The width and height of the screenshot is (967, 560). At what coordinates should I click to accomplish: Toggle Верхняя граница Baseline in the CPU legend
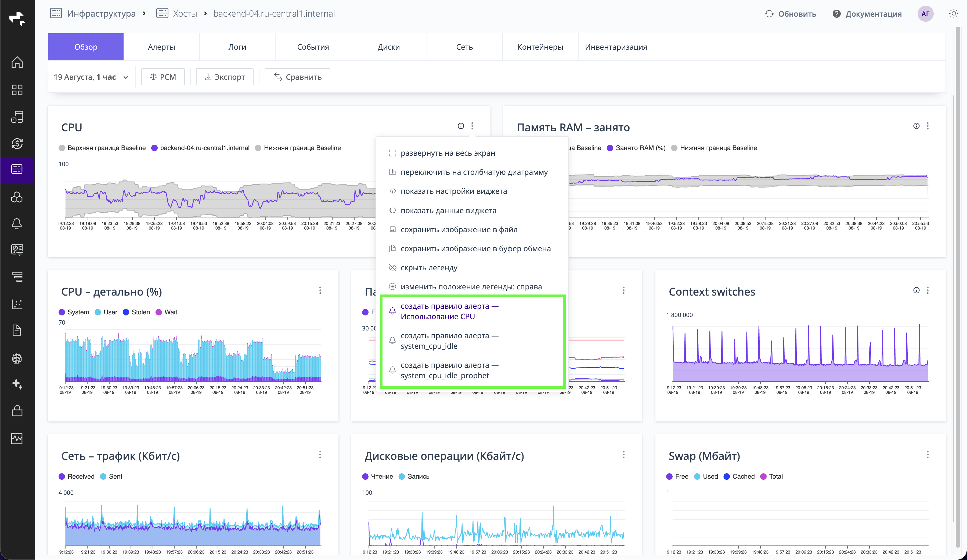(102, 148)
